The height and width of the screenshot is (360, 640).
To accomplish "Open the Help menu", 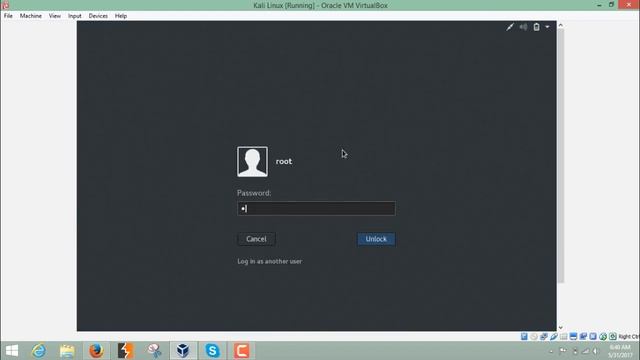I will (x=121, y=16).
